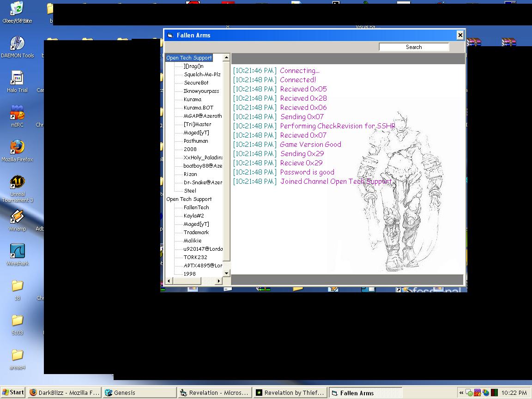Select first Open Tech Support tree node
This screenshot has width=532, height=399.
189,58
